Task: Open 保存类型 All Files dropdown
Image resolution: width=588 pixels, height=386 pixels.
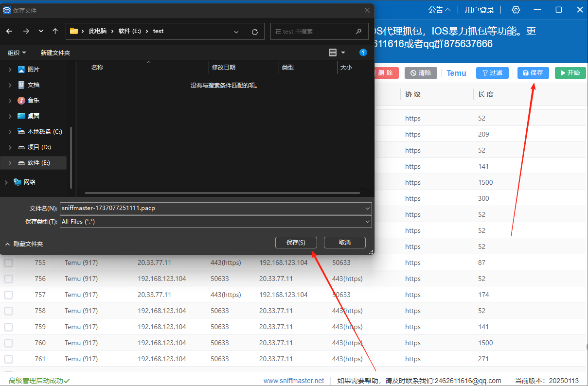Action: [216, 221]
